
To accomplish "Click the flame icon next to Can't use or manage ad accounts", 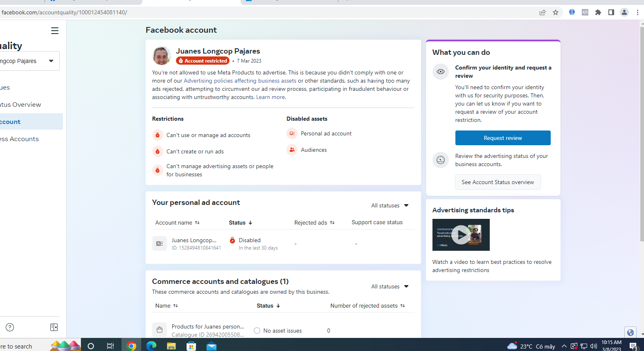I will pos(158,135).
